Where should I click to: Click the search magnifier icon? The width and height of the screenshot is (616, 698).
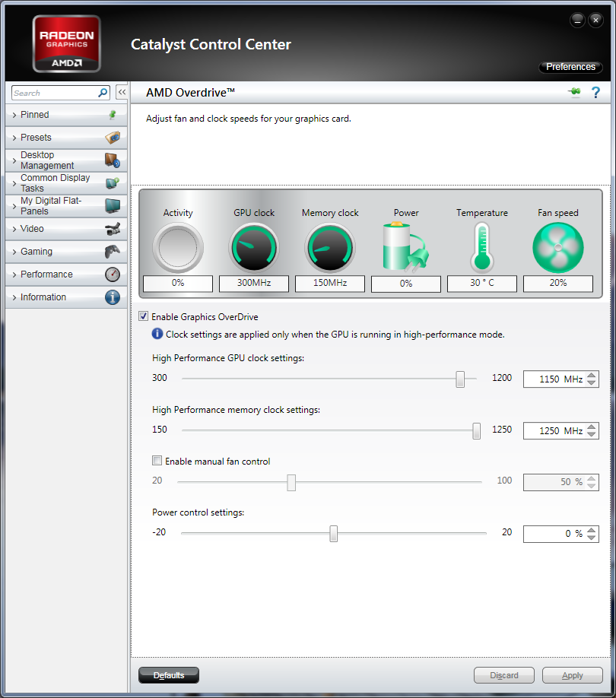pos(103,93)
